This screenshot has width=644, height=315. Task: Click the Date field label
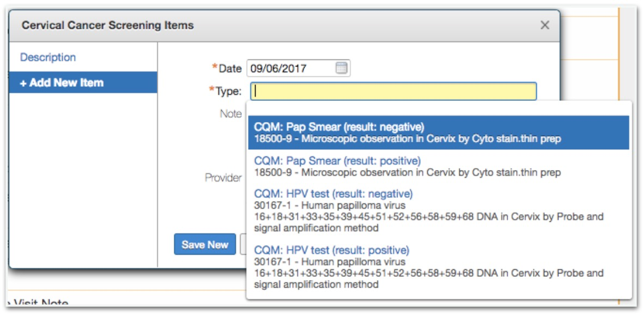coord(229,69)
